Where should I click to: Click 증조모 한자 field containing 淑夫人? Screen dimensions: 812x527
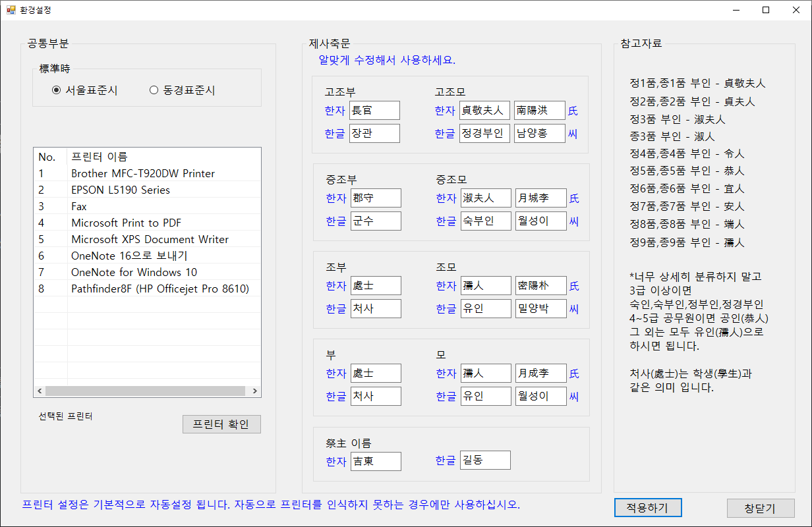(486, 198)
